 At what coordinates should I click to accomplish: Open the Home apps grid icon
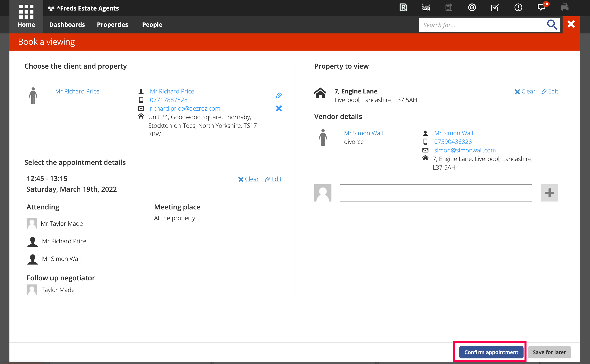click(x=26, y=11)
